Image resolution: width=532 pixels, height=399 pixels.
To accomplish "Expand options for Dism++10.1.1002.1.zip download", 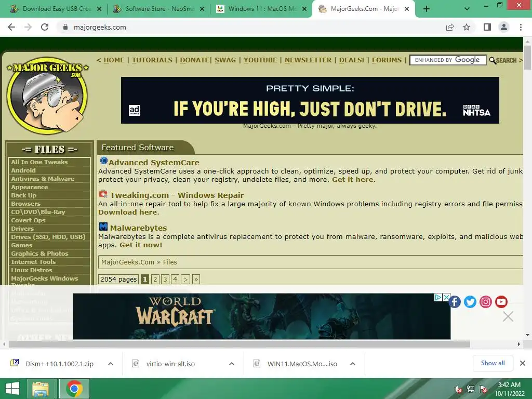I will (111, 364).
